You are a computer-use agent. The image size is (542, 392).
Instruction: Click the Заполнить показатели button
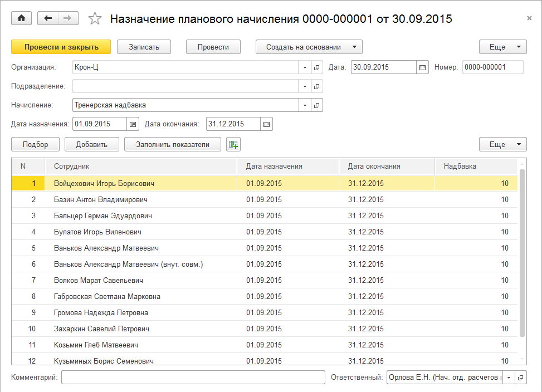(x=173, y=145)
